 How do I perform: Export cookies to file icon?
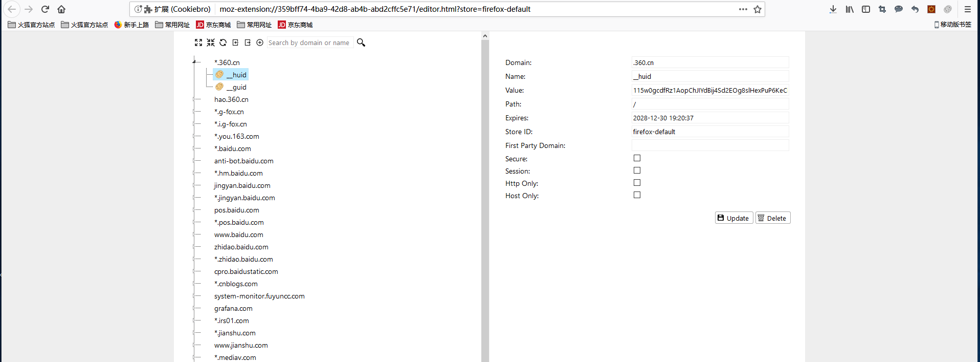[x=248, y=42]
